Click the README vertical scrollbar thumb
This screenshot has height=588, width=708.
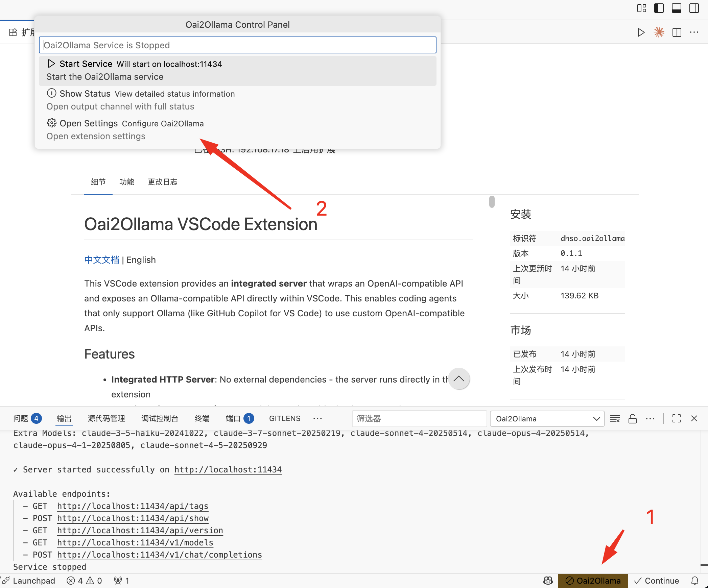[492, 202]
